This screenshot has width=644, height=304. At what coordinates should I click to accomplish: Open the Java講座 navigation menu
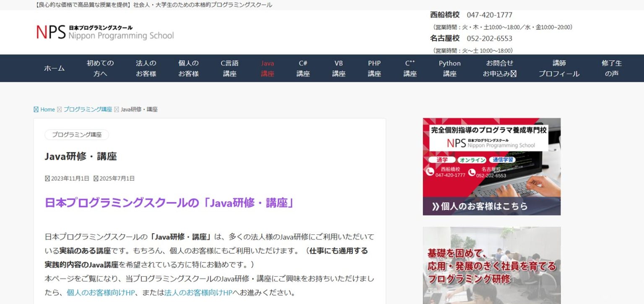[267, 68]
